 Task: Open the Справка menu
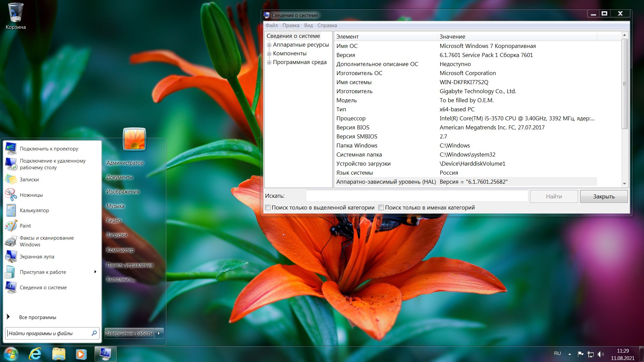click(327, 25)
